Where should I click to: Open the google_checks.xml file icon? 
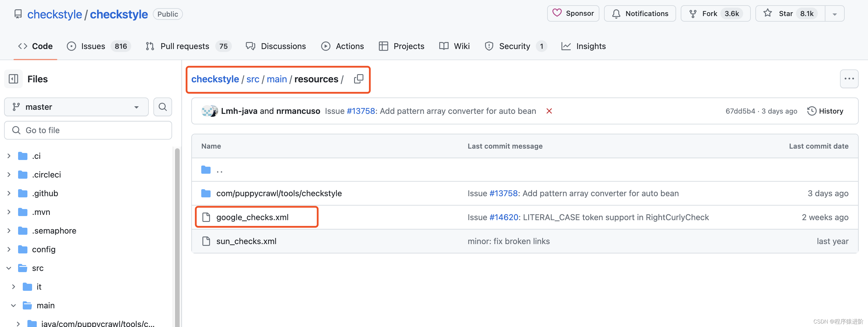point(206,217)
